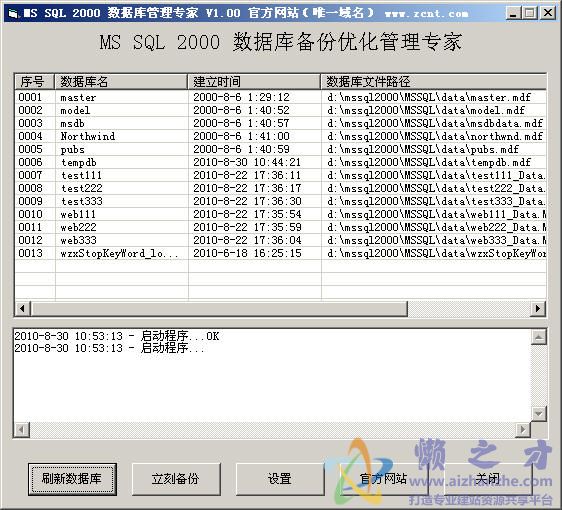Click creation time 2000-8-6 1:29:12
562x510 pixels.
pyautogui.click(x=241, y=97)
